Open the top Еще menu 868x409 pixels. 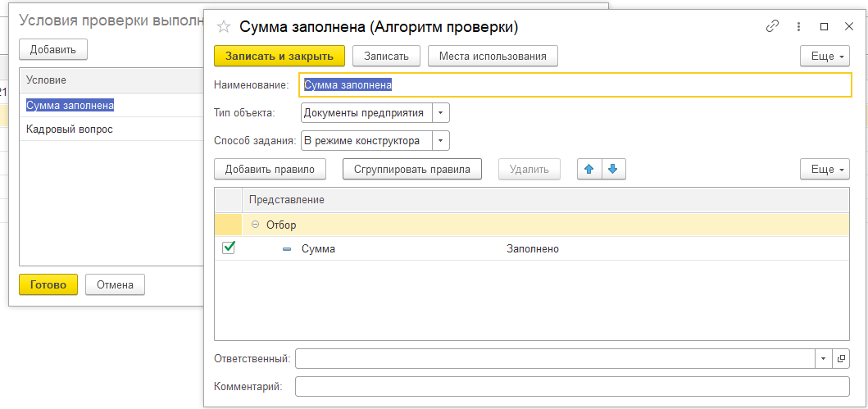pos(823,56)
